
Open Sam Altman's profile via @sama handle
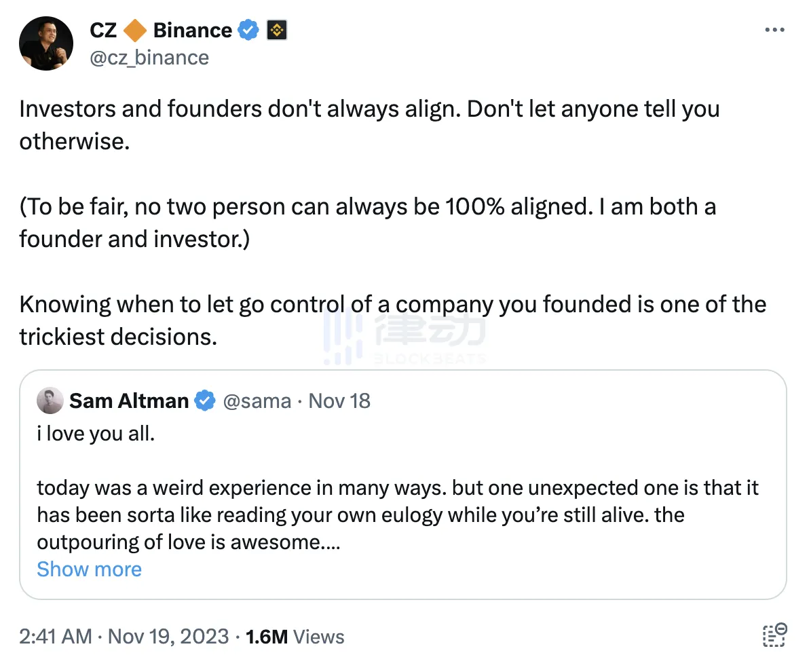(x=259, y=400)
